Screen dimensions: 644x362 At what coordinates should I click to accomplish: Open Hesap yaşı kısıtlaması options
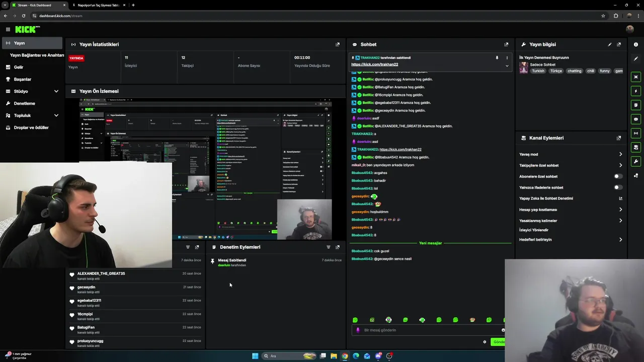(571, 210)
